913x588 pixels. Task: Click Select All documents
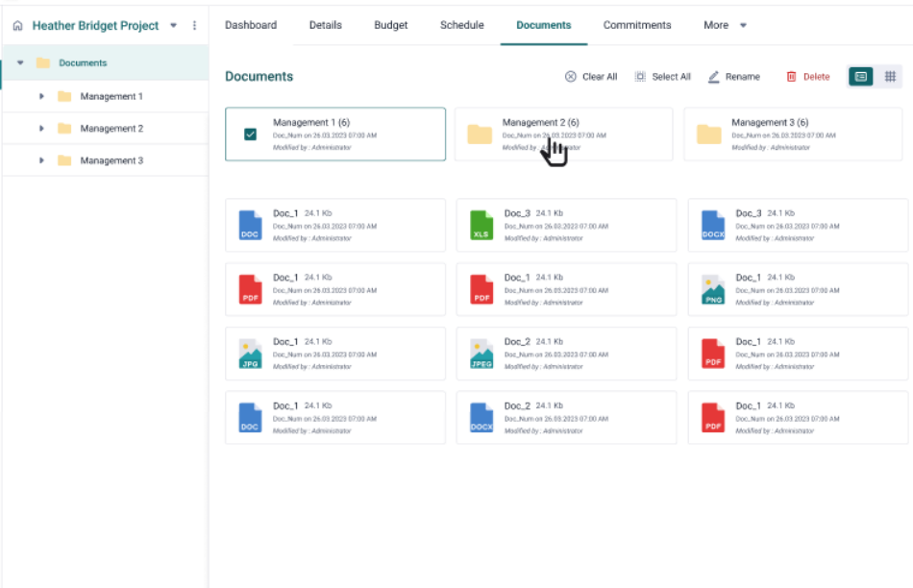(x=663, y=77)
